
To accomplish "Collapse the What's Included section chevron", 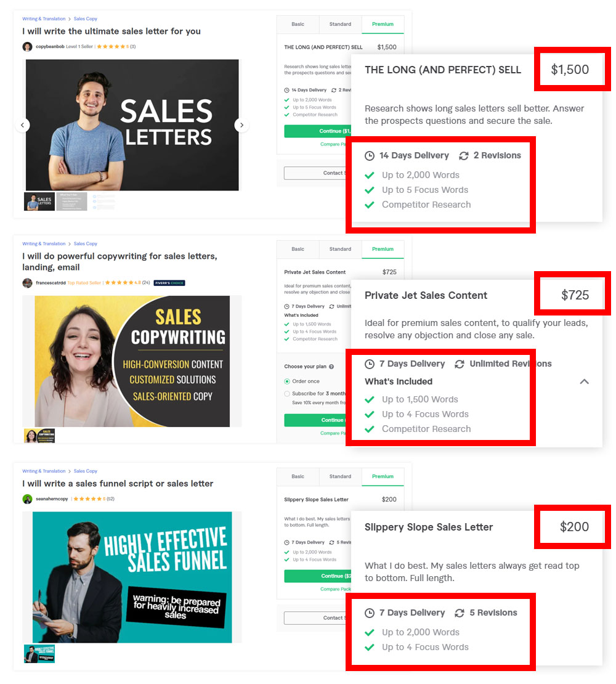I will point(584,381).
